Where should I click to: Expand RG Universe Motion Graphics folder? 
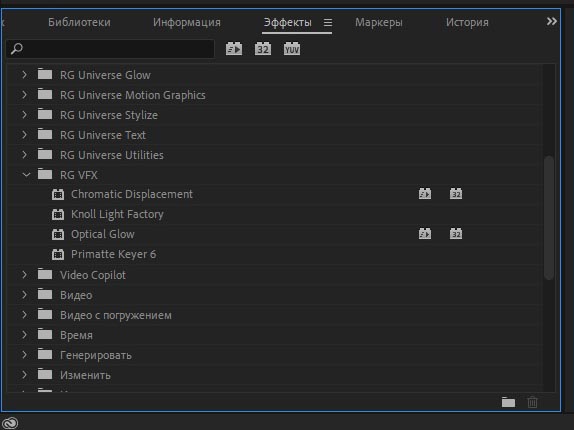coord(25,95)
